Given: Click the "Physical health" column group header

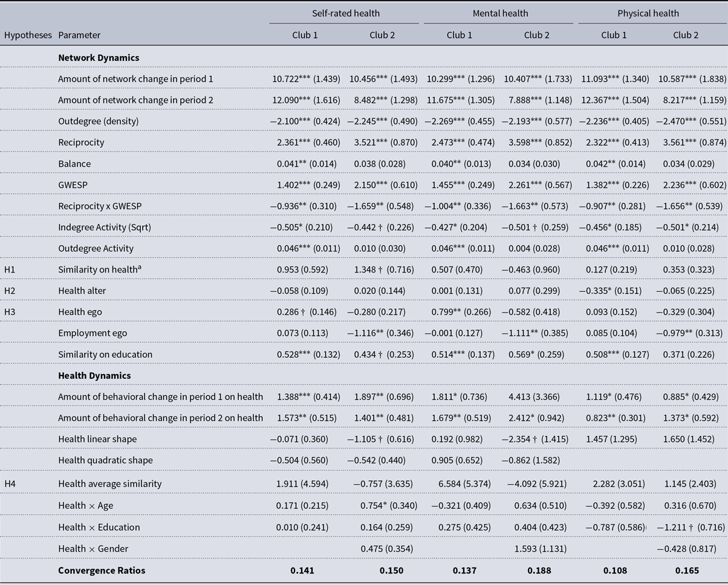Looking at the screenshot, I should point(648,13).
